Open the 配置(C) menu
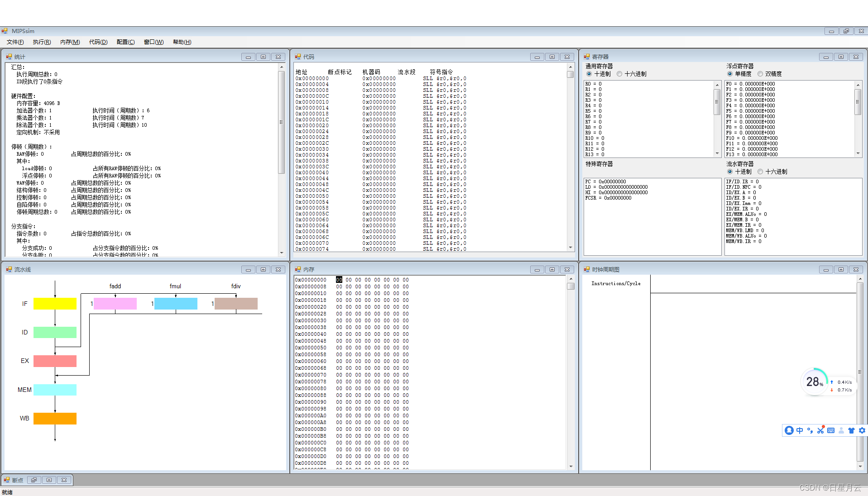The image size is (868, 496). (125, 42)
